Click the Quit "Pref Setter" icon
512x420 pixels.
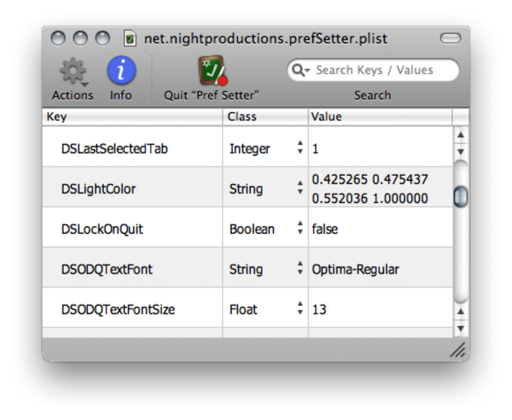click(x=212, y=71)
